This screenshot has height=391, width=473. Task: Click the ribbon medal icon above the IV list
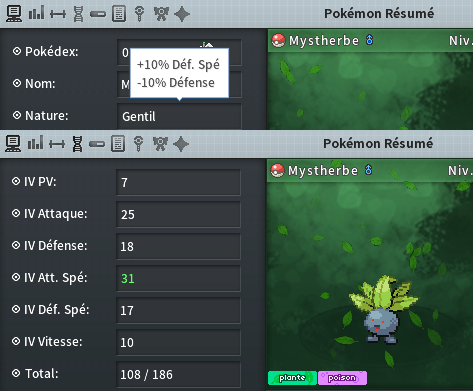click(160, 144)
